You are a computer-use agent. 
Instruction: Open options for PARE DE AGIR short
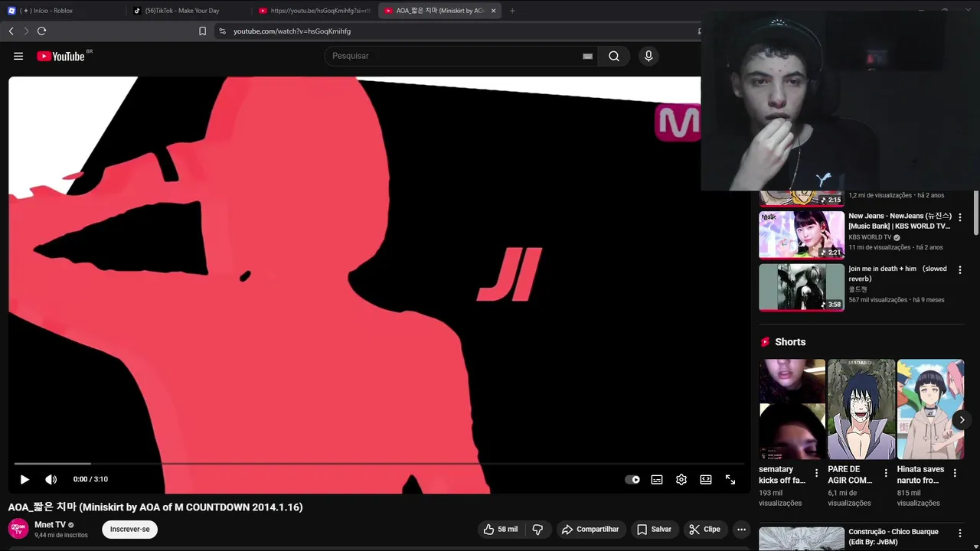click(886, 473)
